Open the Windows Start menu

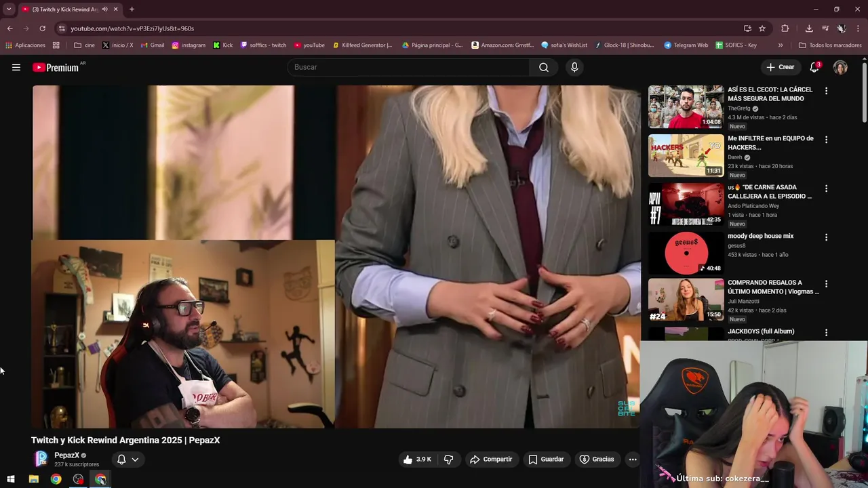click(11, 479)
